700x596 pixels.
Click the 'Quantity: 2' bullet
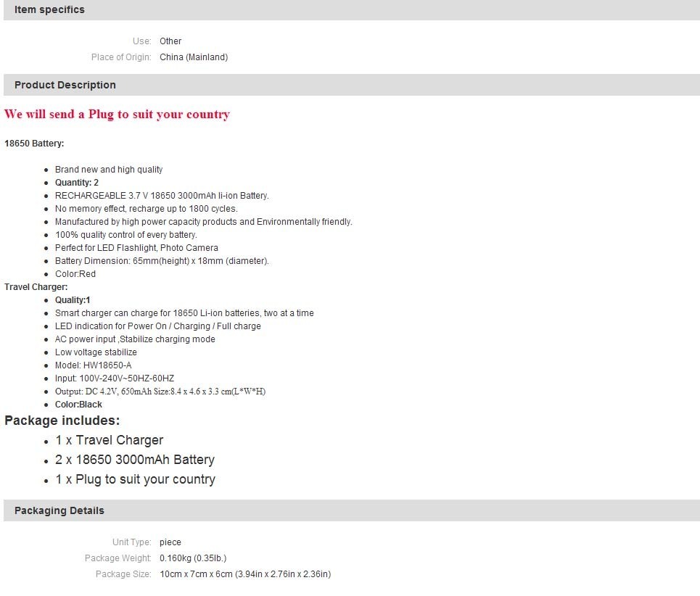pos(77,183)
